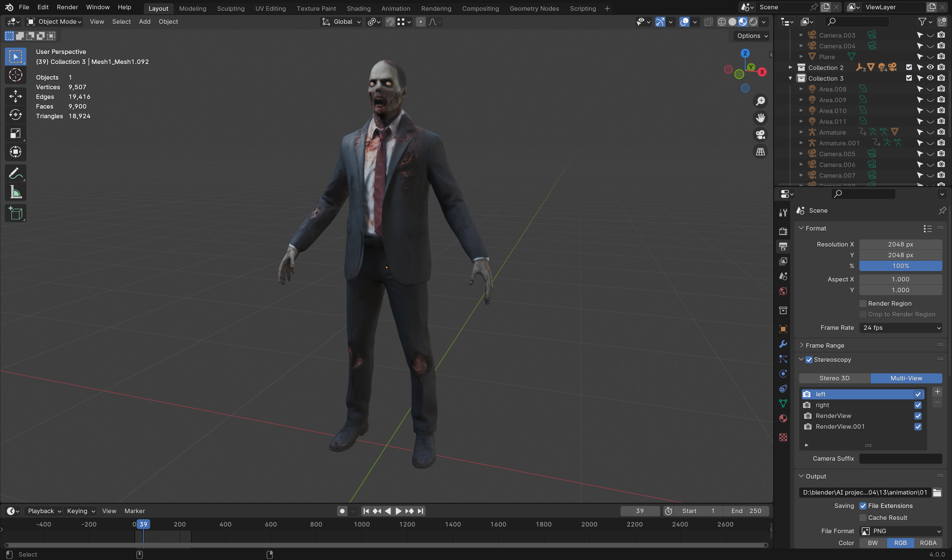Viewport: 952px width, 560px height.
Task: Select the Scale tool
Action: click(16, 133)
